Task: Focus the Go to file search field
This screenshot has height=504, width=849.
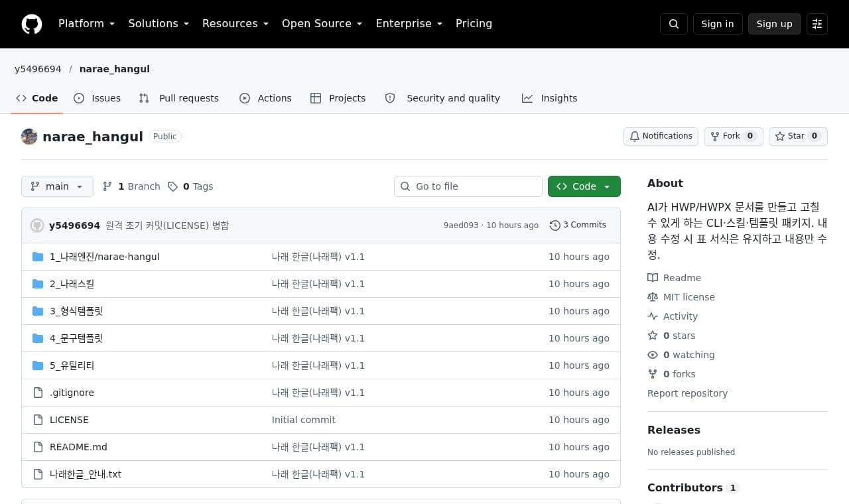Action: [468, 186]
